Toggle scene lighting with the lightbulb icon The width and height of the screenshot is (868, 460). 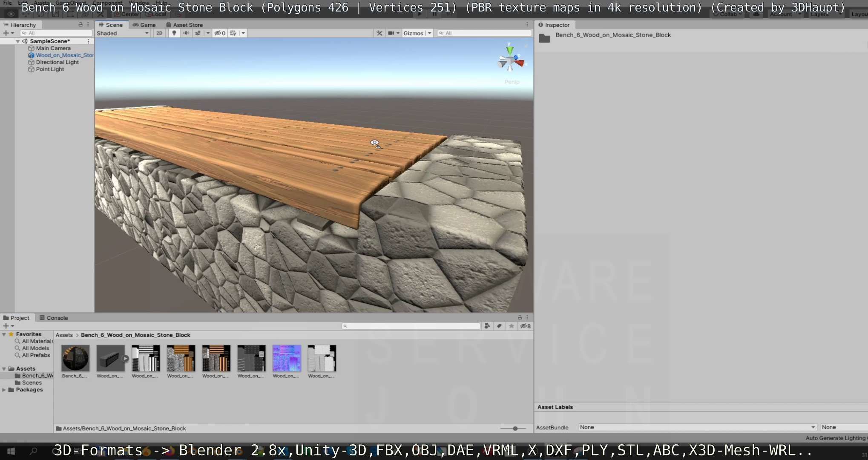tap(174, 33)
